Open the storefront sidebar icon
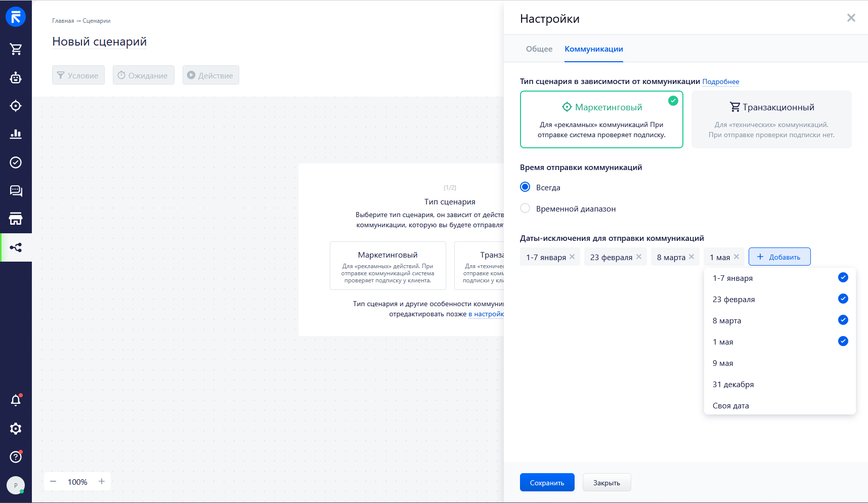Viewport: 868px width, 503px height. 16,219
